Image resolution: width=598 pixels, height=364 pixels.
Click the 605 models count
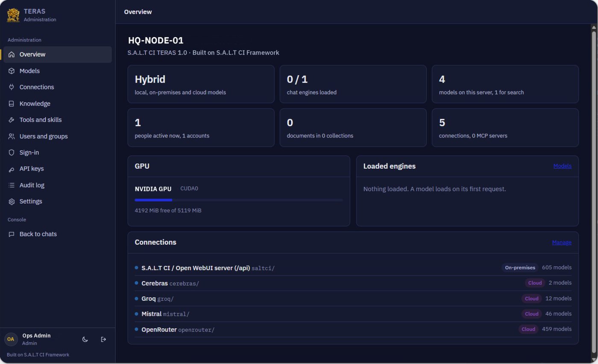(x=557, y=267)
